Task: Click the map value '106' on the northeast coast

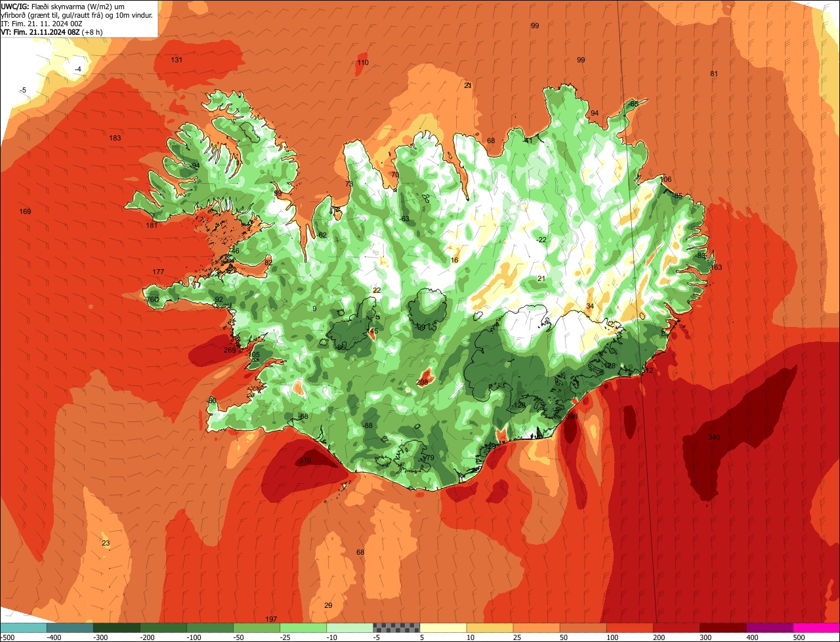Action: point(666,179)
